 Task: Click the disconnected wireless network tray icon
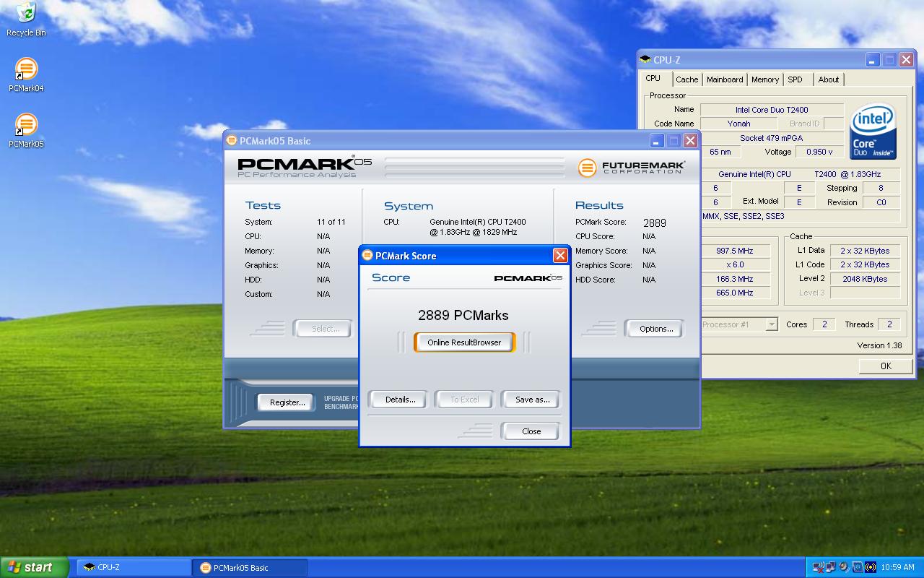click(x=819, y=567)
